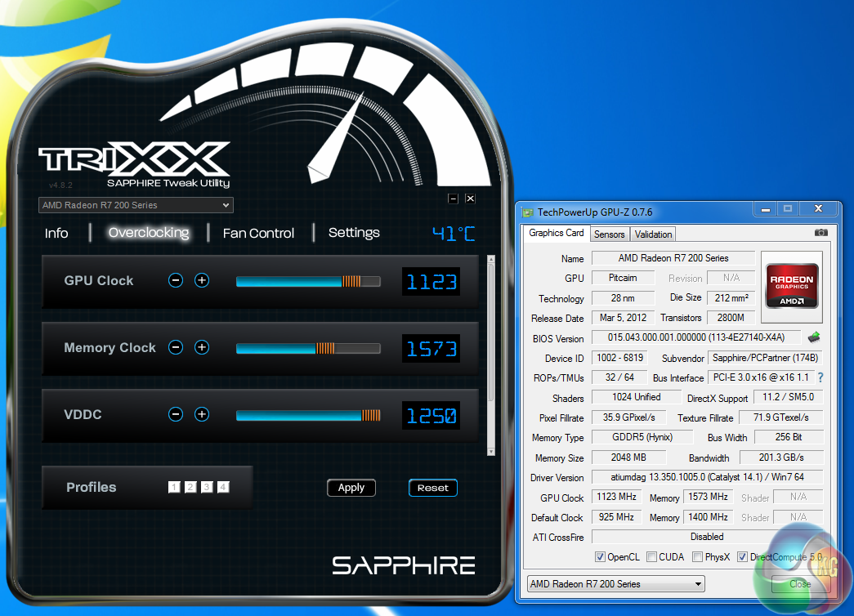Viewport: 854px width, 616px height.
Task: Open the TRIXX Info tab
Action: click(x=56, y=233)
